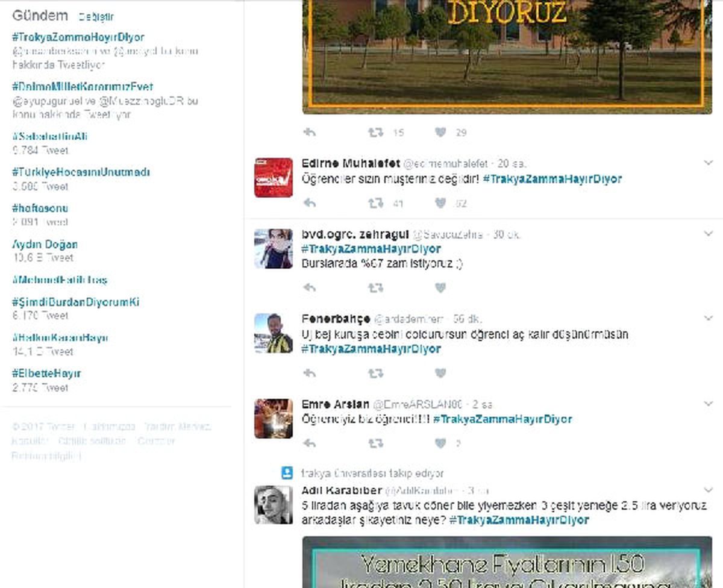Open Emre Arslan's profile picture
This screenshot has width=723, height=588.
[x=274, y=418]
